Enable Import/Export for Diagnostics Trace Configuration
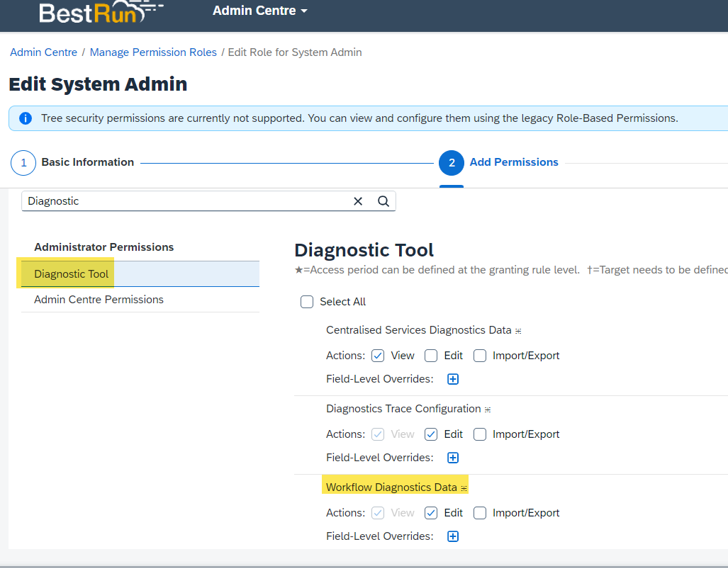This screenshot has height=576, width=728. [x=480, y=434]
